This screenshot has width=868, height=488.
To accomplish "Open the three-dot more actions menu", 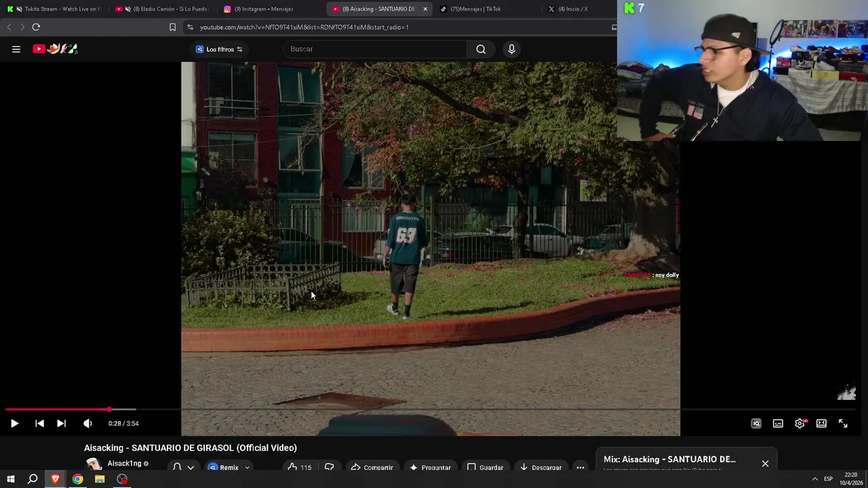I will click(580, 467).
